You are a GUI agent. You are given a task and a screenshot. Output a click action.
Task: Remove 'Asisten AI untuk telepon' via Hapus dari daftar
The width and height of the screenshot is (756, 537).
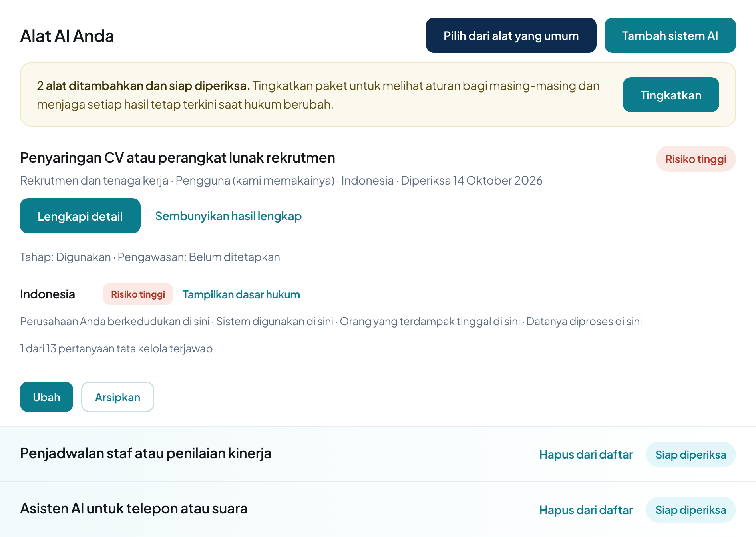[586, 510]
